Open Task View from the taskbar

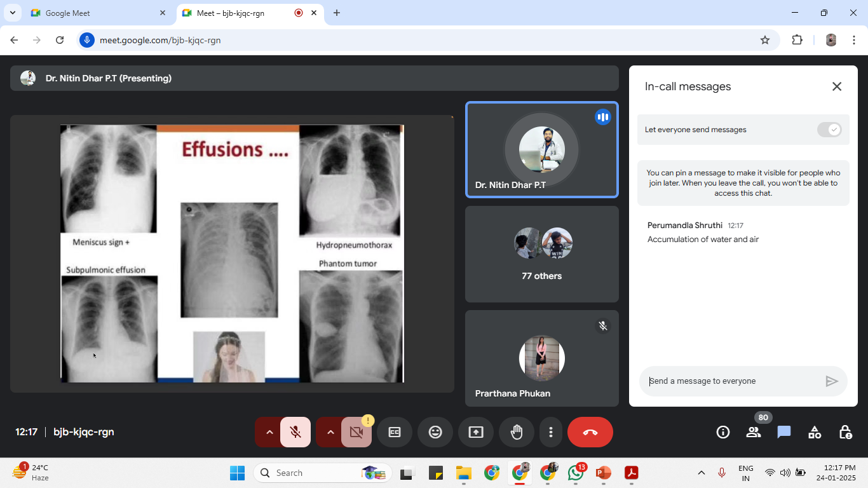(406, 473)
